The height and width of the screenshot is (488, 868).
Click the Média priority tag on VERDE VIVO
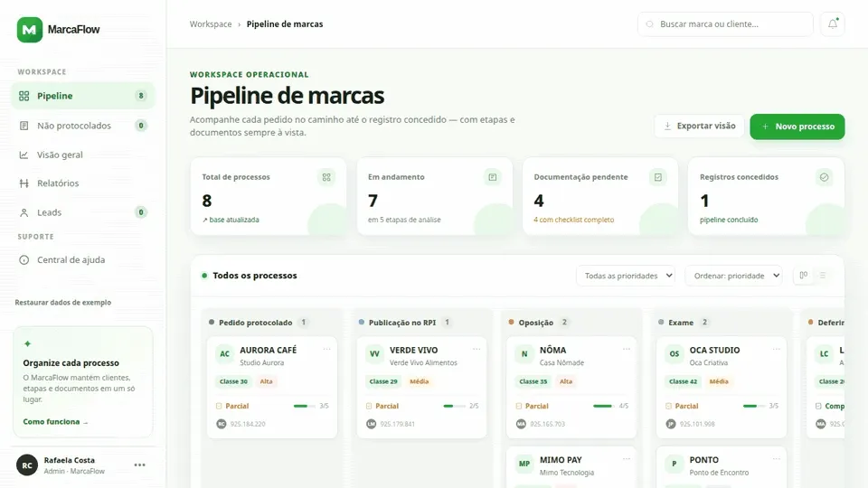[x=419, y=381]
